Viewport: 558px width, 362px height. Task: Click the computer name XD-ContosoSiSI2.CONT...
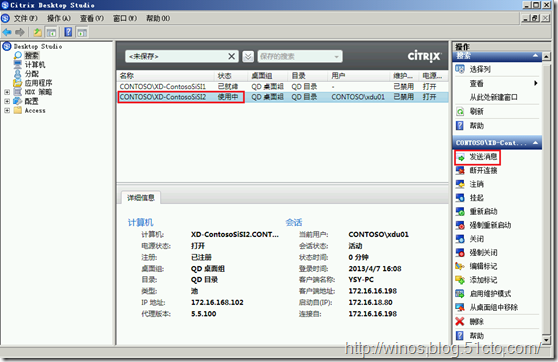click(x=235, y=235)
